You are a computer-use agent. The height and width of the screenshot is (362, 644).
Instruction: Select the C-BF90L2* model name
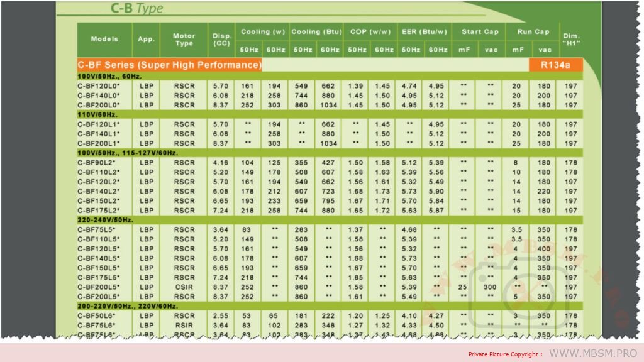click(x=98, y=162)
